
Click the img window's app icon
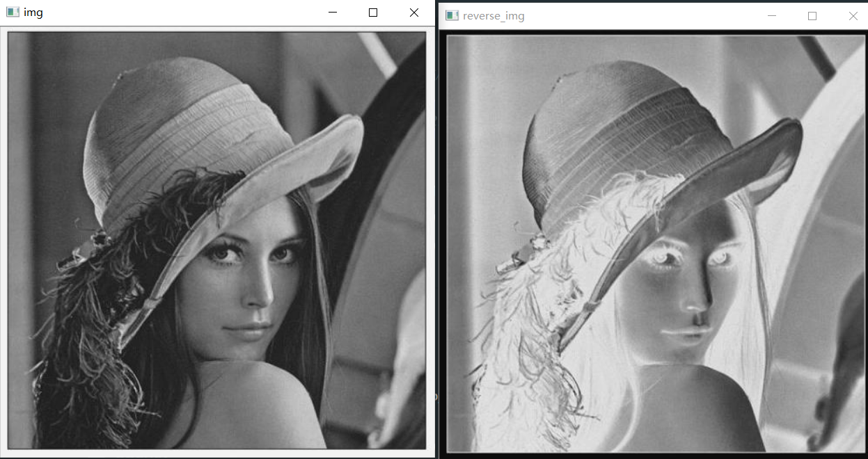pos(12,13)
